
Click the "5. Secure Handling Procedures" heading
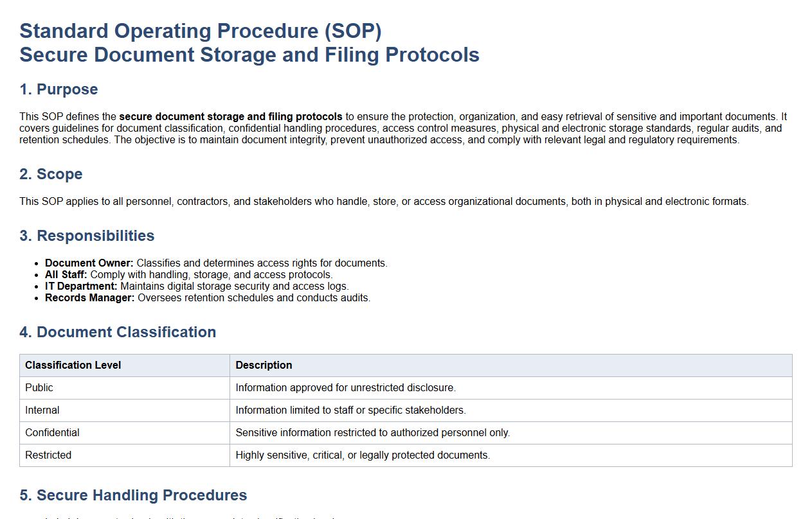tap(133, 495)
